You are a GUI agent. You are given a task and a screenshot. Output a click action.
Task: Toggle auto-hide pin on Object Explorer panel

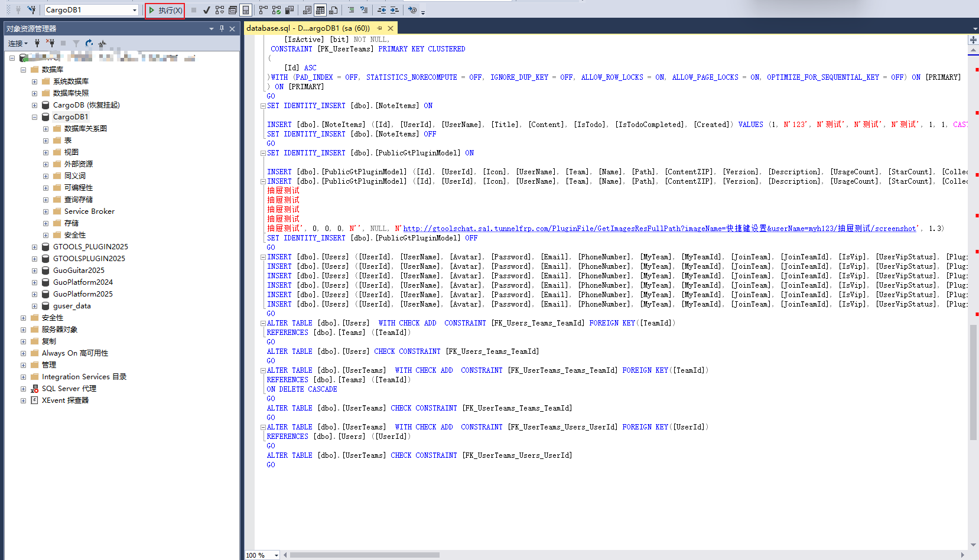tap(222, 28)
